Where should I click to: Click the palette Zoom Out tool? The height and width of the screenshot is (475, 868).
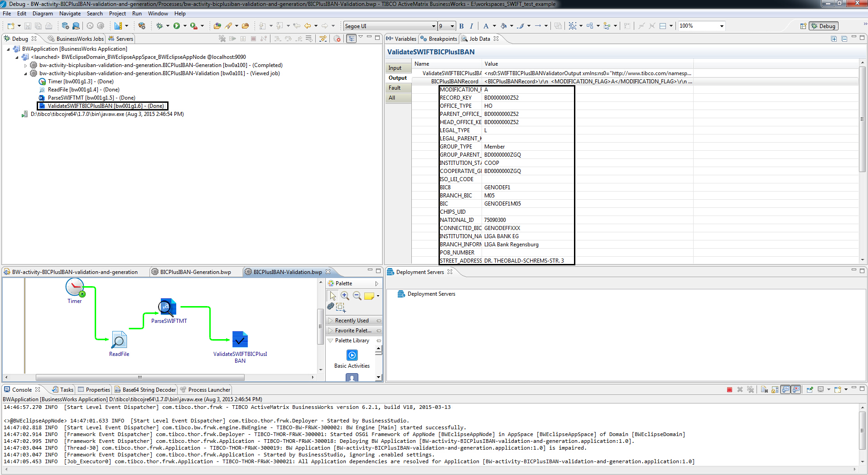pos(357,296)
